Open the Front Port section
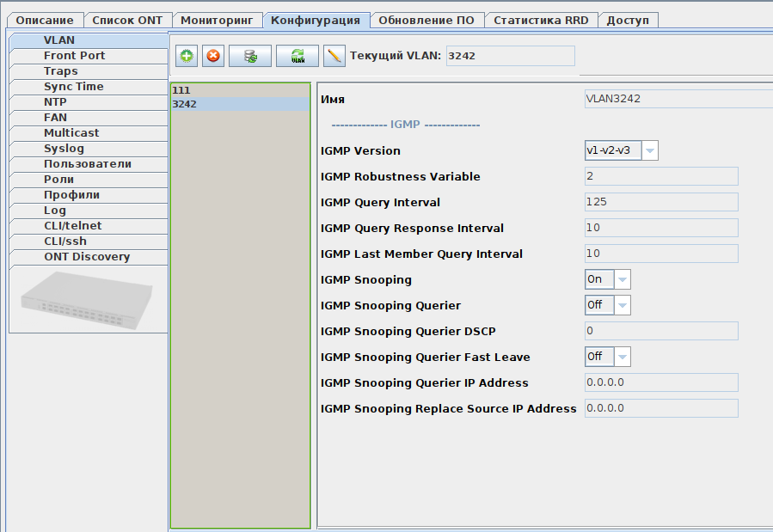Viewport: 773px width, 532px height. click(x=89, y=56)
